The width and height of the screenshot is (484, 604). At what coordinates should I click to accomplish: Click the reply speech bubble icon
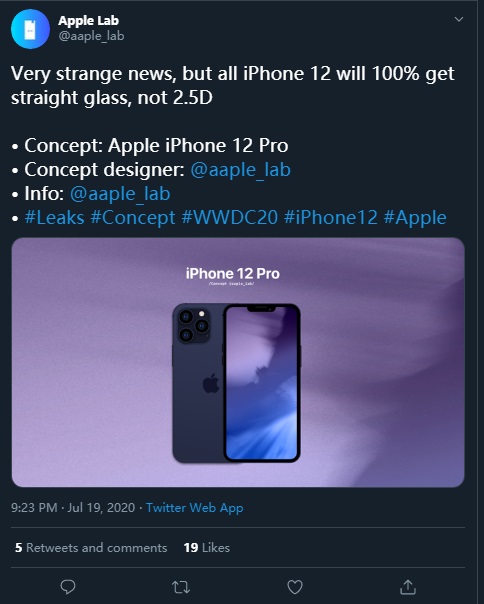[x=68, y=587]
